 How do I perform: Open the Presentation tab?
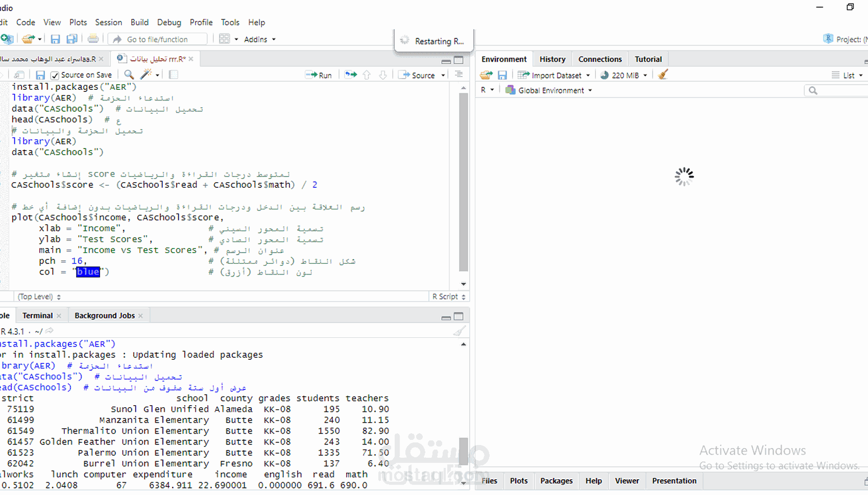point(674,481)
